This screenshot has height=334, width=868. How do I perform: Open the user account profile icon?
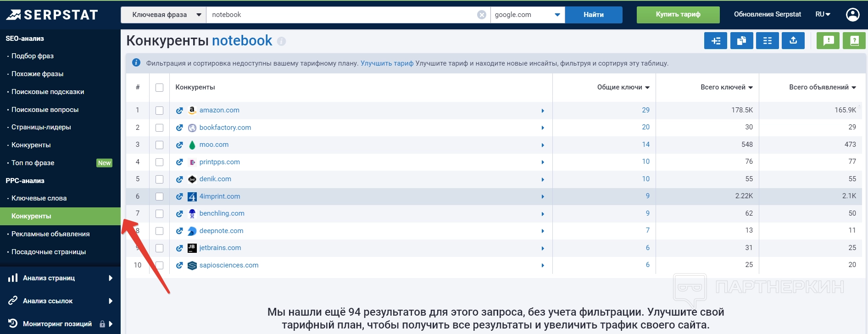pos(852,15)
